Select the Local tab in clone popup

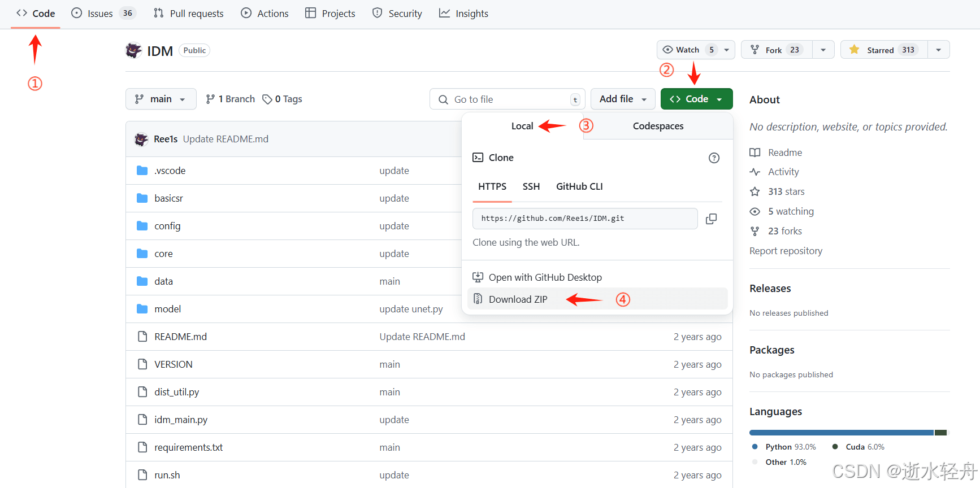(522, 126)
